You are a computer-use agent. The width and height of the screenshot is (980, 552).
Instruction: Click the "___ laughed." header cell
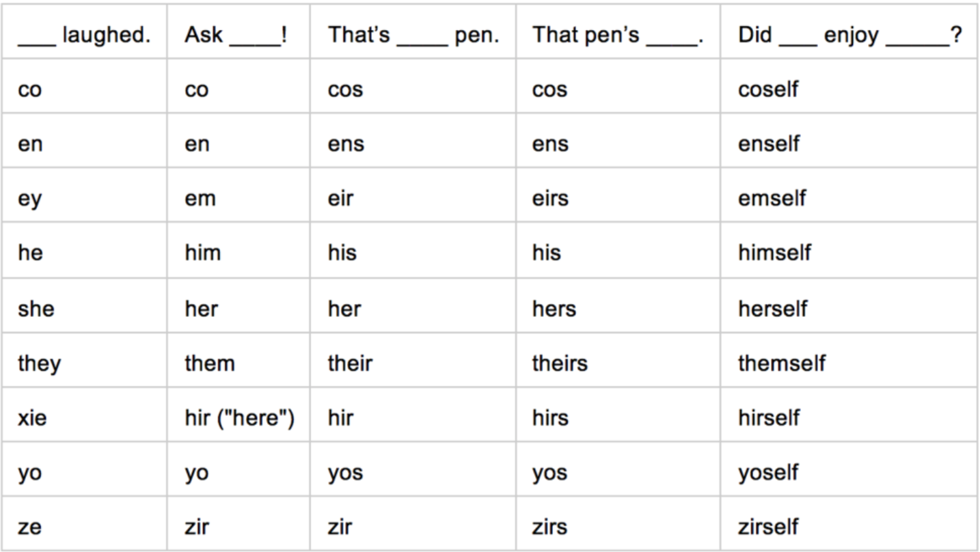pos(84,36)
